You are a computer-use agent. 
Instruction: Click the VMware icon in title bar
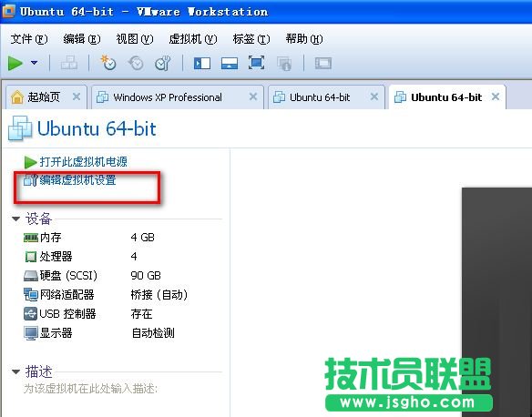(9, 11)
